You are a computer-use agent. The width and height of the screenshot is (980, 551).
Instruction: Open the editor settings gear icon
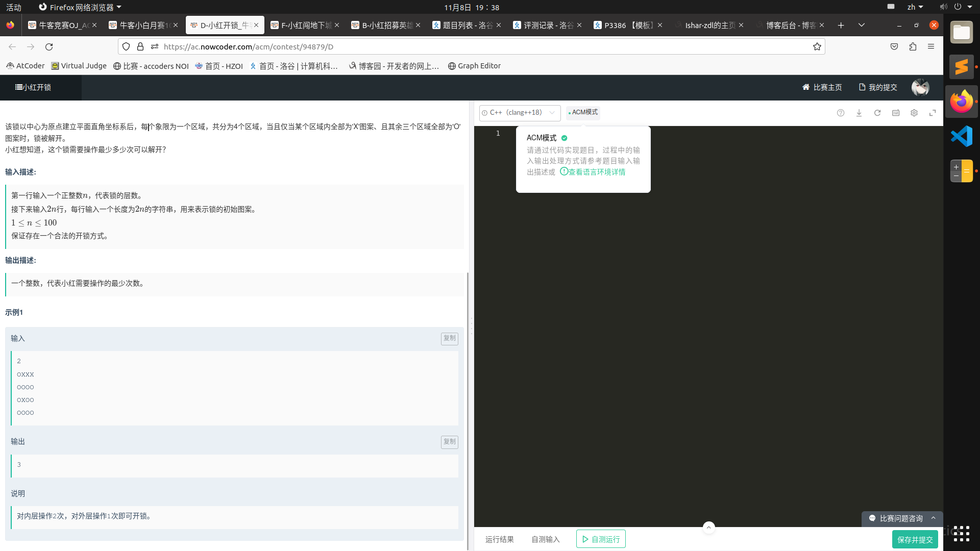coord(914,113)
